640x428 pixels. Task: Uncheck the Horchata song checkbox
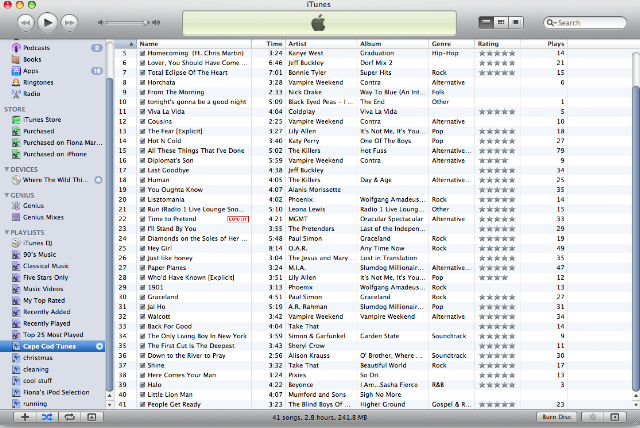pos(142,82)
